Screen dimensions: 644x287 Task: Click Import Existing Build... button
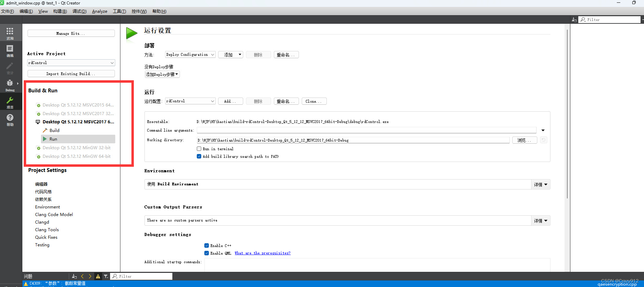tap(71, 74)
